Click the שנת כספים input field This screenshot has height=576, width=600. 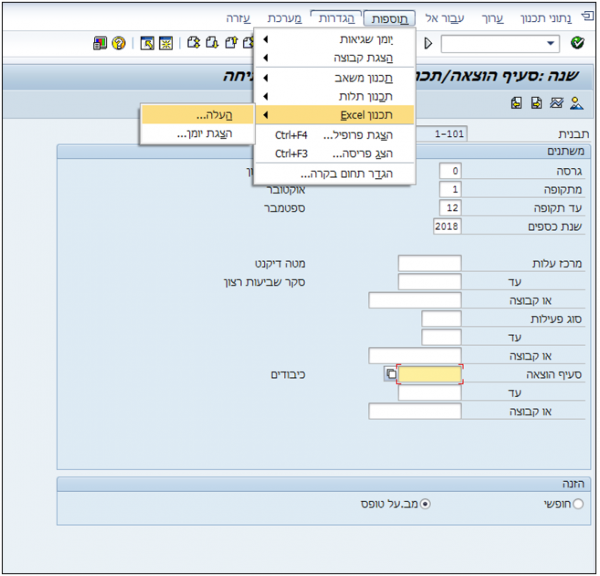click(x=448, y=227)
